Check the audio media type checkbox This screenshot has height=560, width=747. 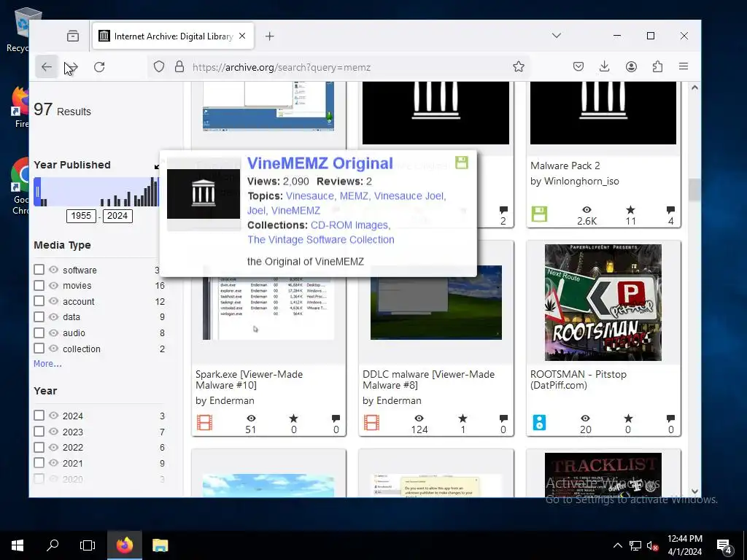[39, 332]
